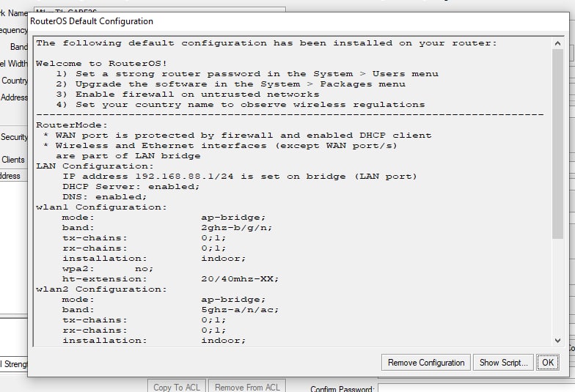Click the 'Set your country name' line
Image resolution: width=575 pixels, height=392 pixels.
coord(241,104)
